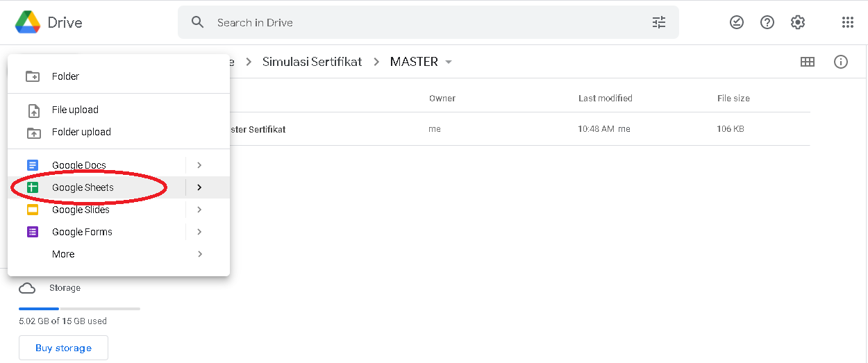The height and width of the screenshot is (363, 868).
Task: Click the new Folder icon in menu
Action: pos(33,76)
